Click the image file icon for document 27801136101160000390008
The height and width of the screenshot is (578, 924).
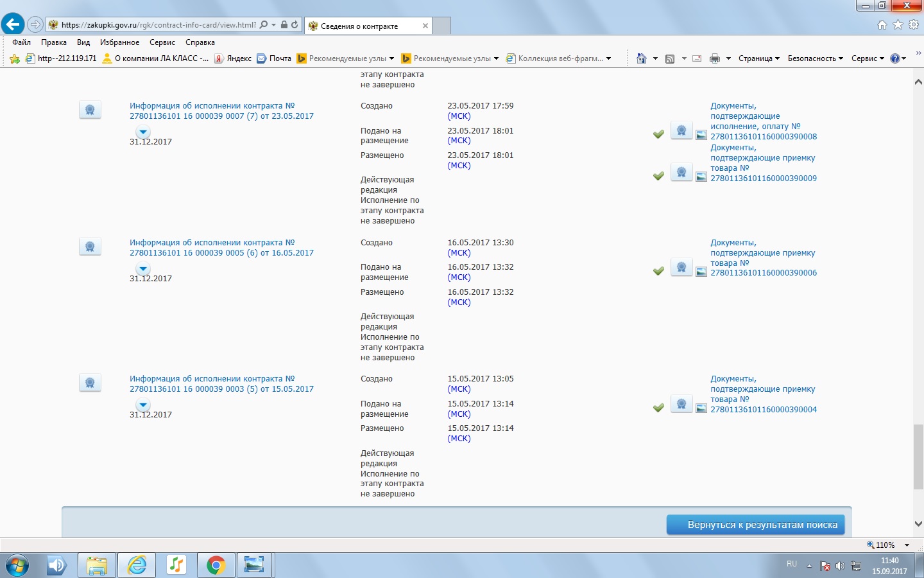click(x=701, y=136)
